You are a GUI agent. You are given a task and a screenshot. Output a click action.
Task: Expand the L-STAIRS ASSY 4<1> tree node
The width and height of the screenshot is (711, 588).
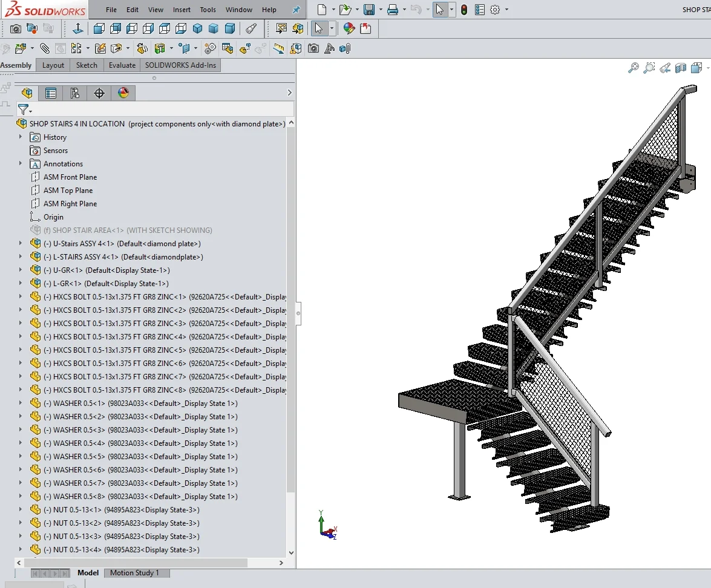(20, 256)
